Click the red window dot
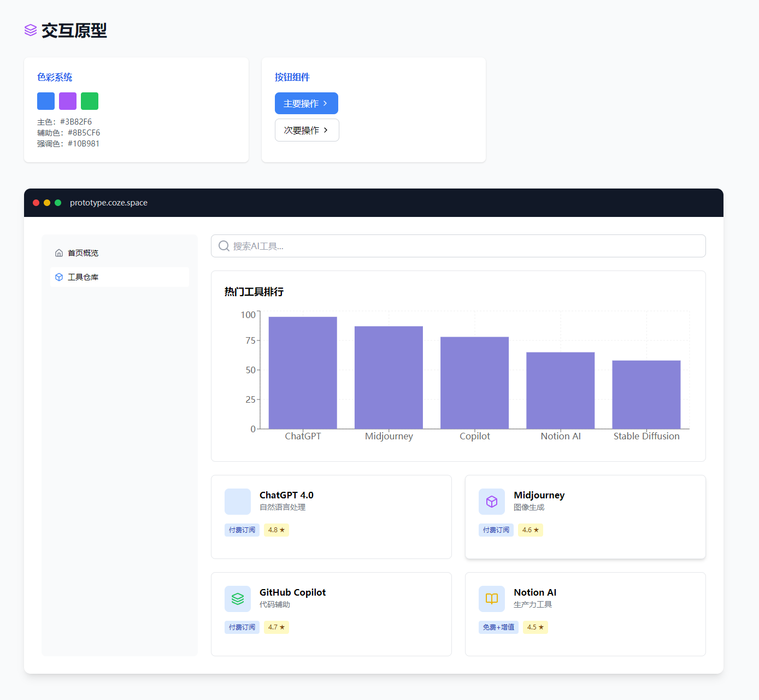 click(x=36, y=203)
